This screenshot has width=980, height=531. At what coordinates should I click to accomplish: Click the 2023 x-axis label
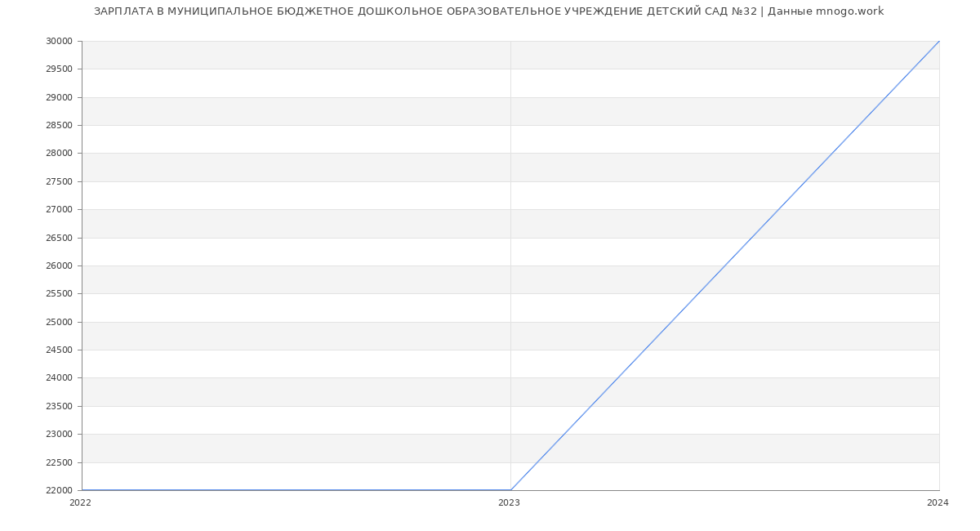tap(509, 503)
